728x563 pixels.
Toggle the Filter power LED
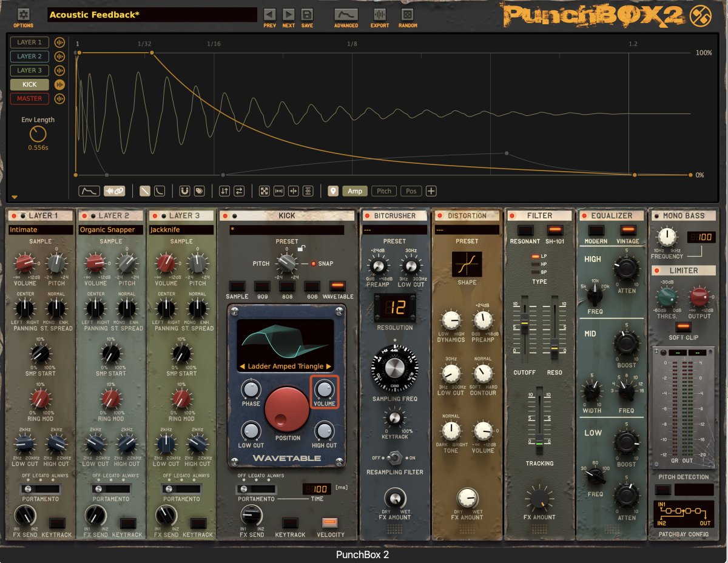512,216
